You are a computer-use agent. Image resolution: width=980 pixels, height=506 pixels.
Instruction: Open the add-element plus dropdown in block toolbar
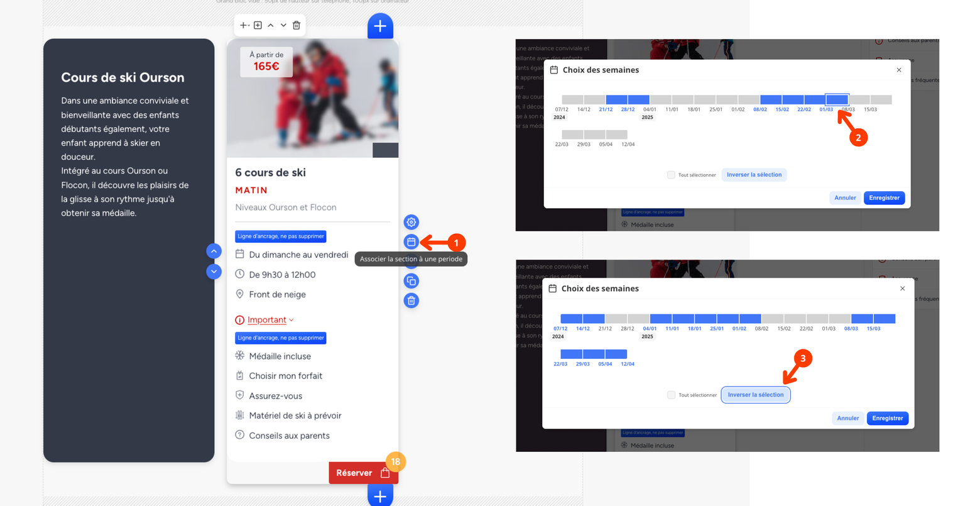point(245,25)
